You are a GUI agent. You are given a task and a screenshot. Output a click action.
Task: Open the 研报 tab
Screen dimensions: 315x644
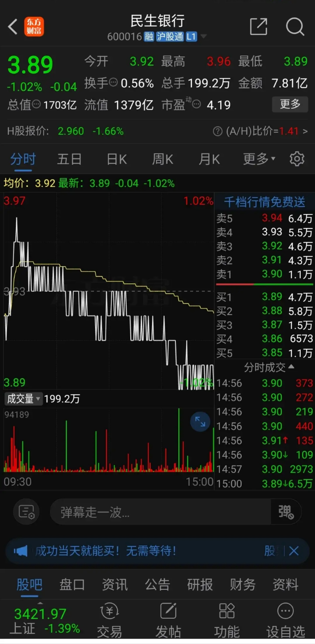click(x=200, y=584)
